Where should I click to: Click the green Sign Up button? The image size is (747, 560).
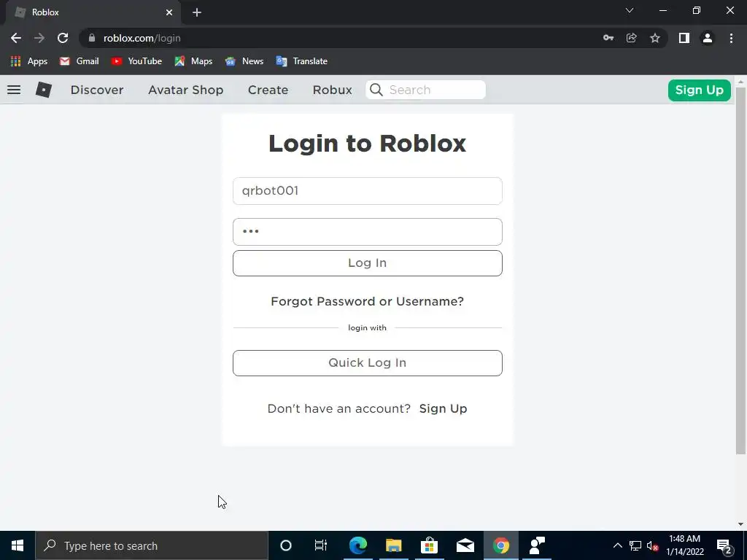point(700,90)
